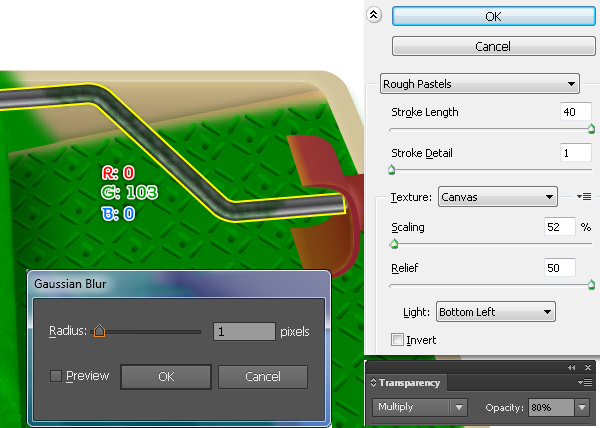The height and width of the screenshot is (428, 600).
Task: Click the Stroke Length slider handle
Action: (x=591, y=129)
